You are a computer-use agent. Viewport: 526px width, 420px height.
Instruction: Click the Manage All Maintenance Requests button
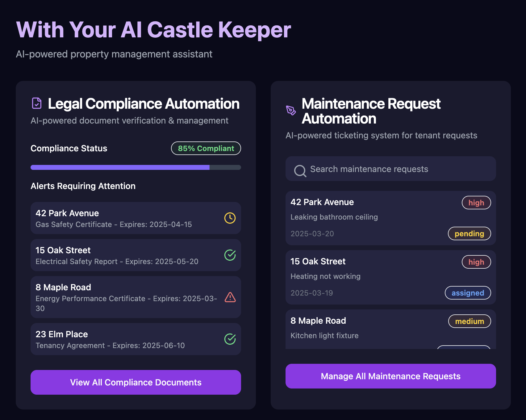pyautogui.click(x=390, y=376)
